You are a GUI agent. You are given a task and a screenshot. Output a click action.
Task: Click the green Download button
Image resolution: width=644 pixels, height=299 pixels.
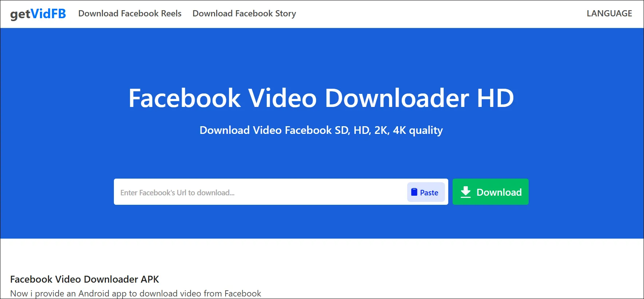coord(490,192)
